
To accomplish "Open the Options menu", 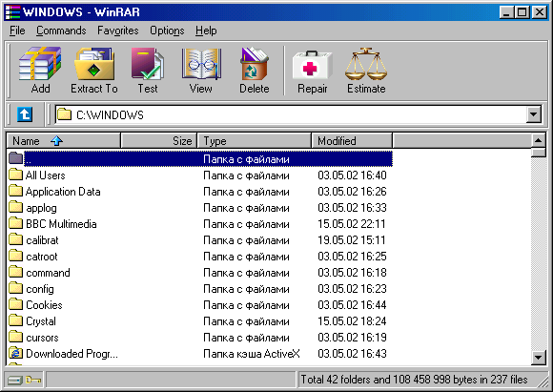I will click(167, 31).
